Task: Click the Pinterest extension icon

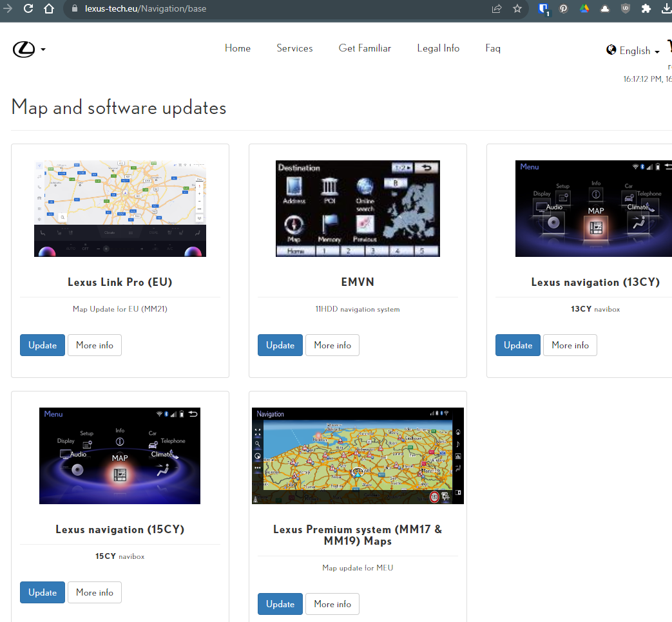Action: point(563,9)
